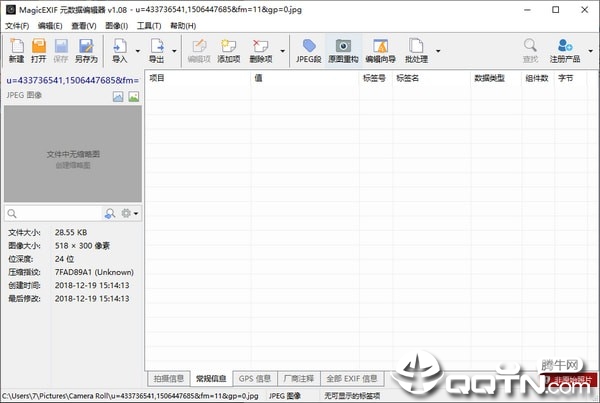600x403 pixels.
Task: Click the 标签名 column header
Action: pyautogui.click(x=408, y=78)
